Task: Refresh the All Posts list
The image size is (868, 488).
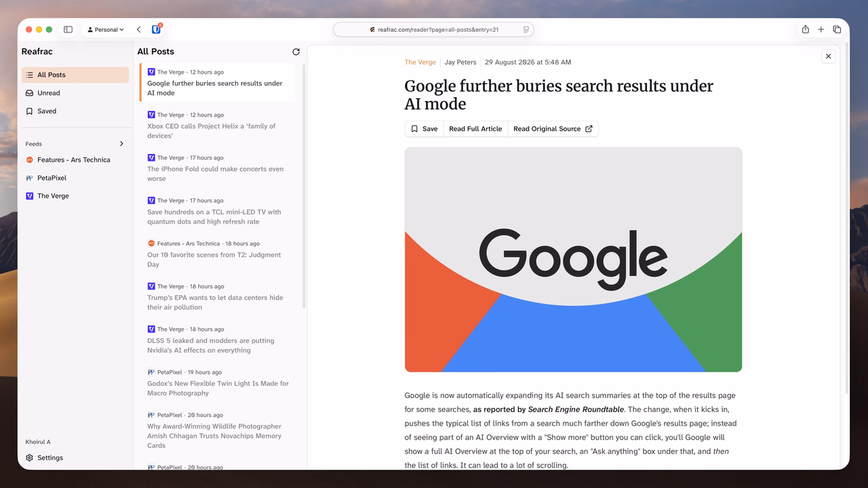Action: (296, 52)
